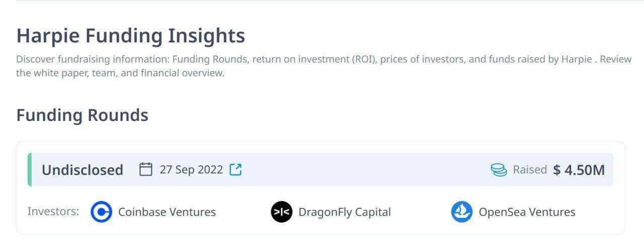The image size is (644, 252).
Task: Click the $ 4.50M raised amount
Action: tap(579, 170)
